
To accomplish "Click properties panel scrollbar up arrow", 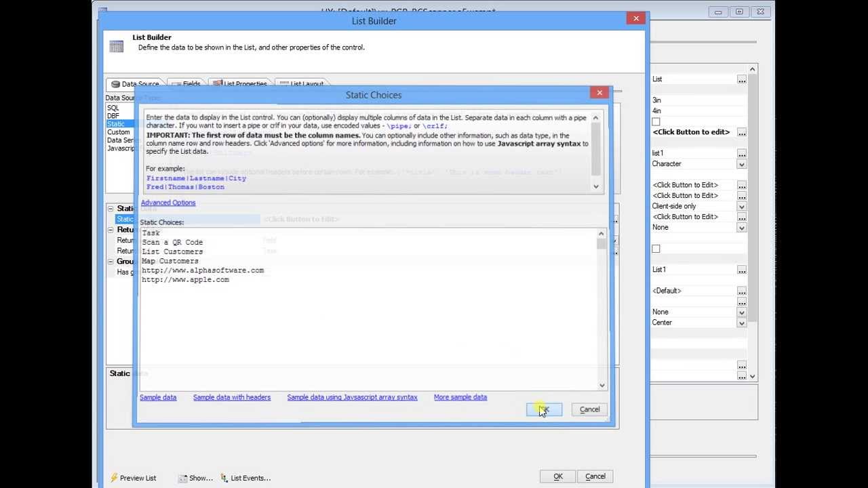I will tap(752, 69).
